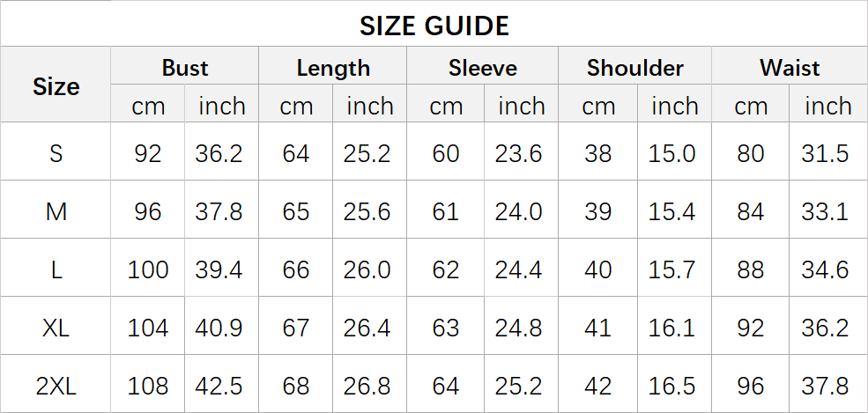Select the Waist column header
The width and height of the screenshot is (868, 413).
pos(790,68)
